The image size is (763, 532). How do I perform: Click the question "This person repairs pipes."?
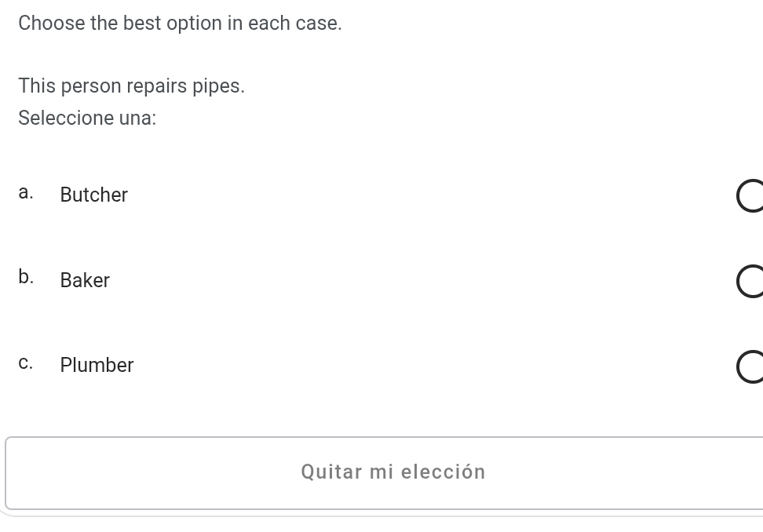coord(131,86)
